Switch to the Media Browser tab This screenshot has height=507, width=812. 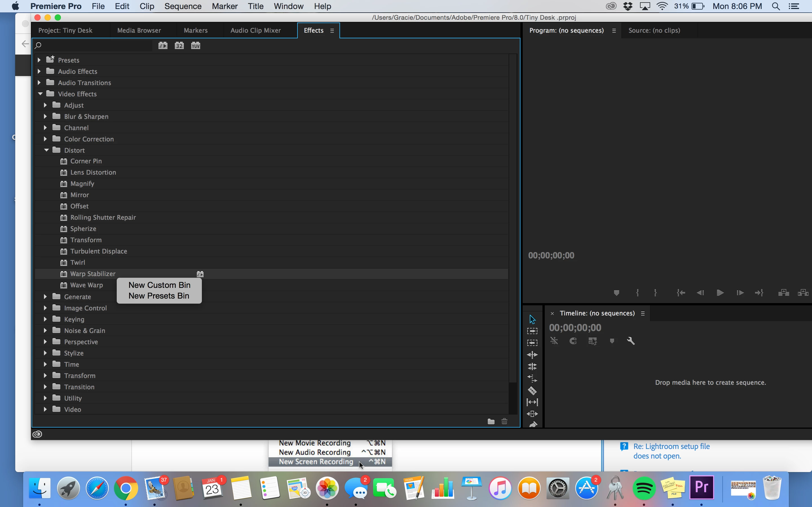click(x=139, y=30)
